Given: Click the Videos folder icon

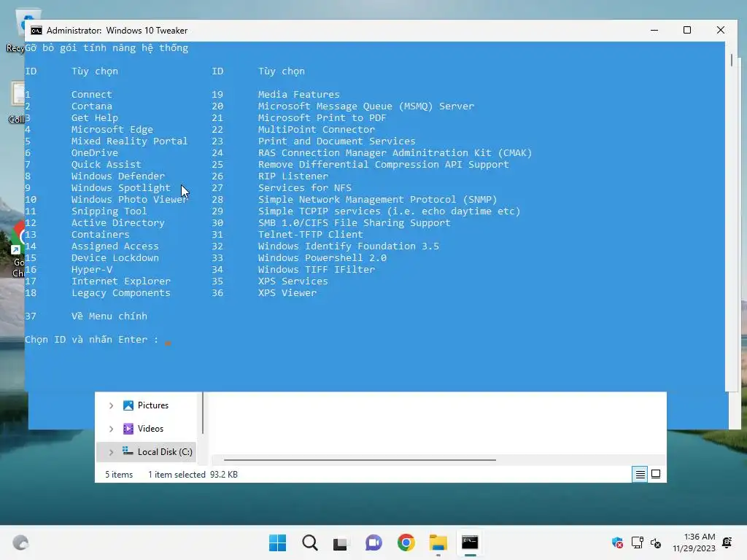Looking at the screenshot, I should (128, 429).
